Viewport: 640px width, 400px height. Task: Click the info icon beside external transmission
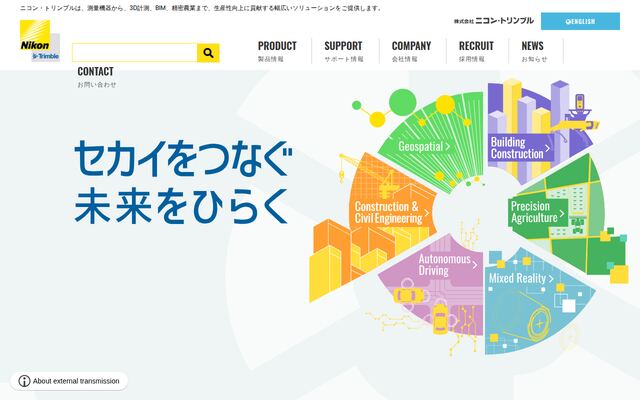click(x=24, y=381)
